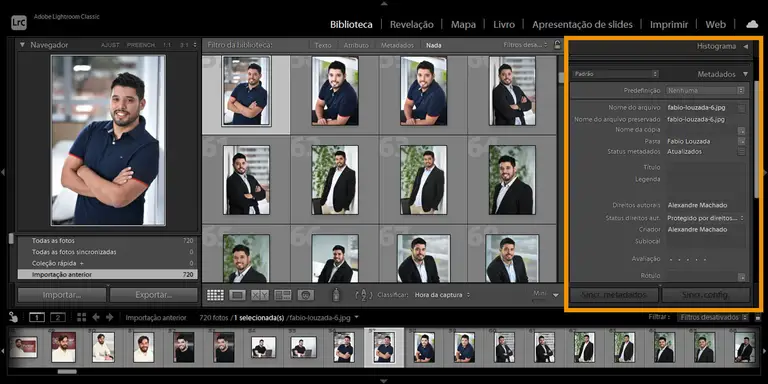Viewport: 768px width, 384px height.
Task: Click icon beside Nome do arquivo field
Action: [x=742, y=108]
